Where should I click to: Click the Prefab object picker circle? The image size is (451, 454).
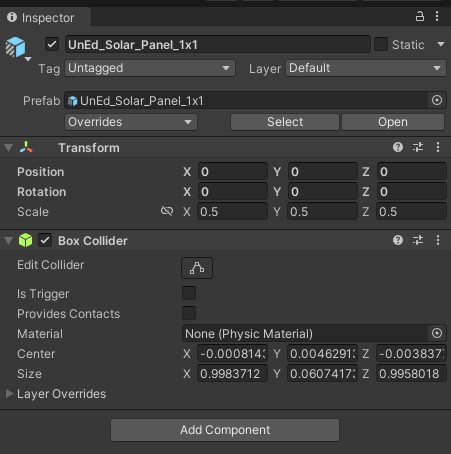[437, 100]
